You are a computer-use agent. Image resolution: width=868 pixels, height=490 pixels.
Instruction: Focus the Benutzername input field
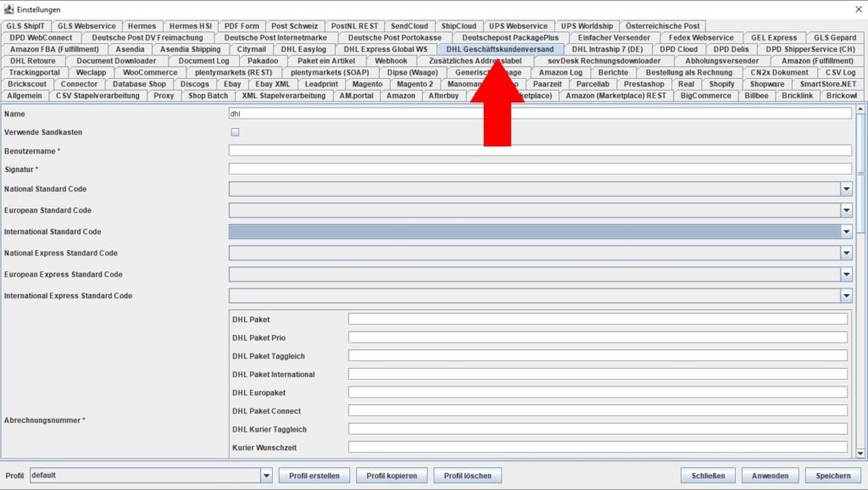[x=540, y=151]
